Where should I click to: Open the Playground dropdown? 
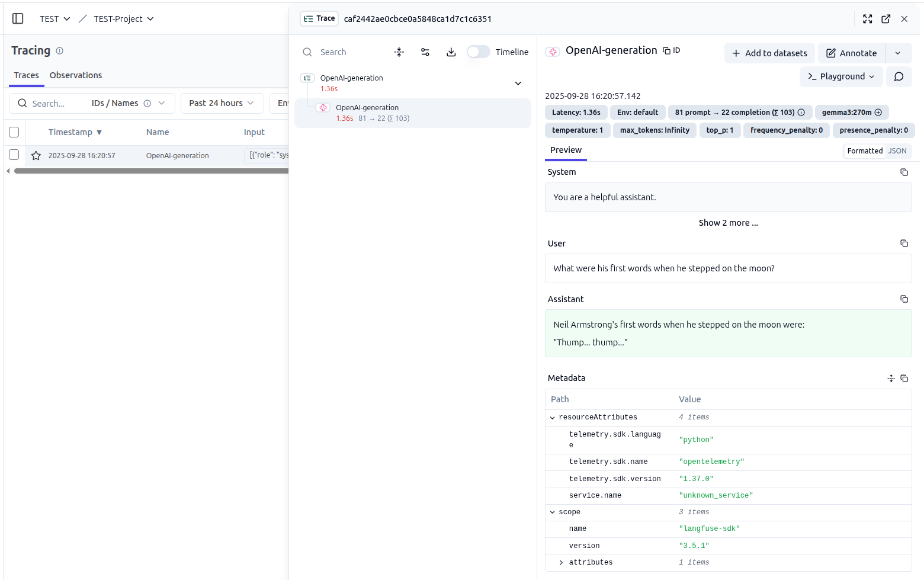pos(841,76)
